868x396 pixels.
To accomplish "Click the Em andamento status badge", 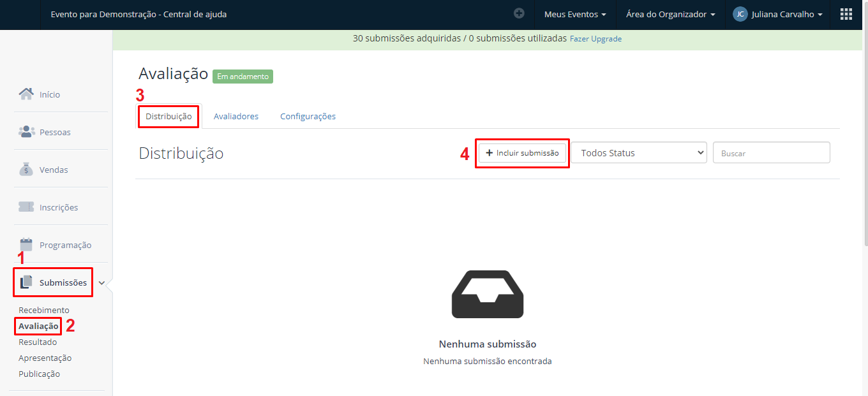I will (x=243, y=77).
